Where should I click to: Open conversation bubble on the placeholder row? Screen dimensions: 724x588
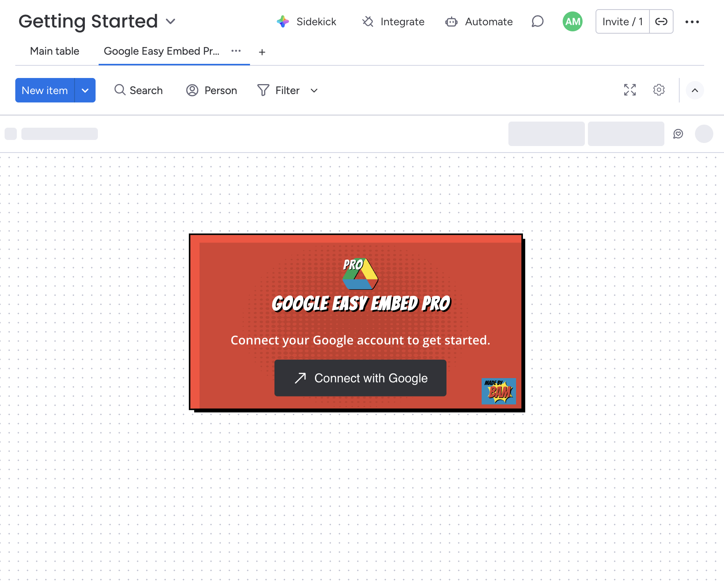[679, 134]
